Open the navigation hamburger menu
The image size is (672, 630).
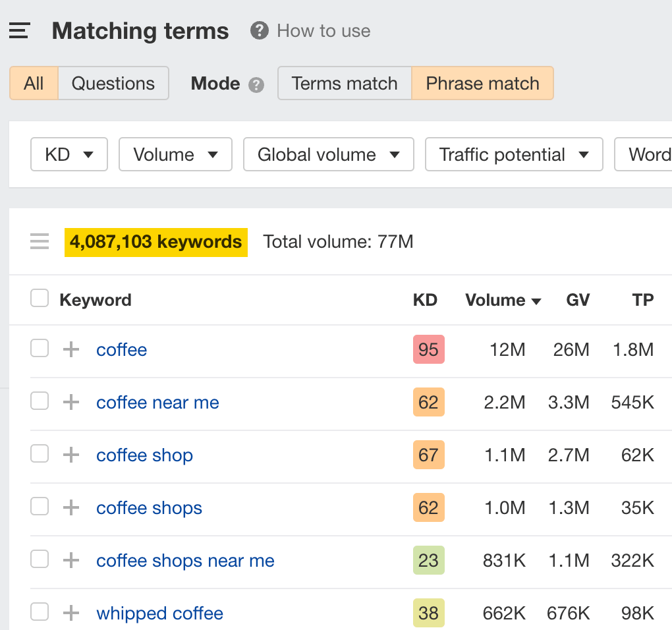point(18,30)
